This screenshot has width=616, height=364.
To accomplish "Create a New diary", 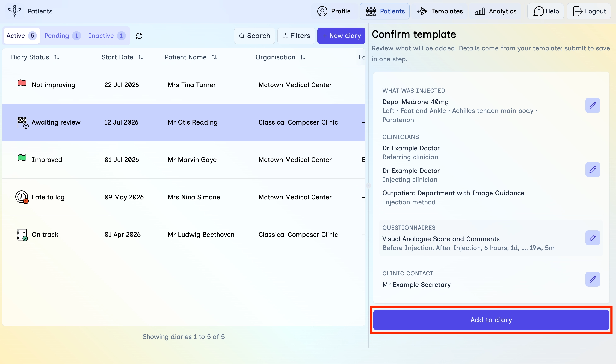I will 341,36.
